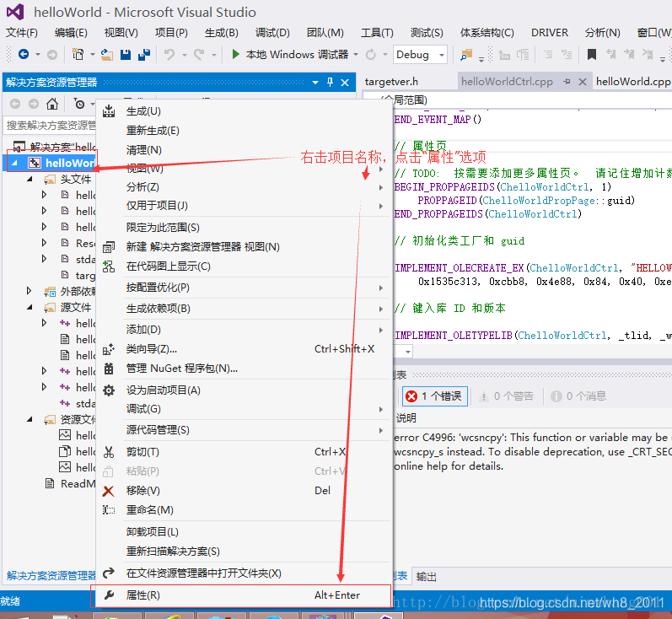This screenshot has width=672, height=619.
Task: Click the pending changes filter icon
Action: 79,104
